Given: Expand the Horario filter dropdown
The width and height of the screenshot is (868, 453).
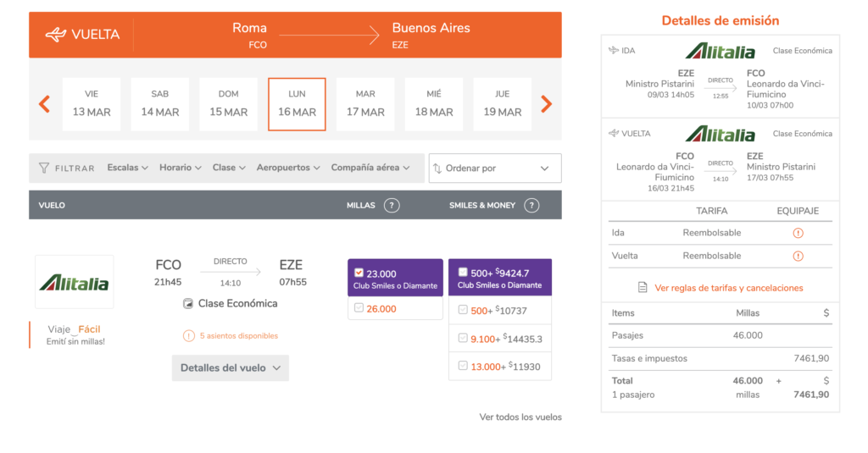Looking at the screenshot, I should pos(181,168).
